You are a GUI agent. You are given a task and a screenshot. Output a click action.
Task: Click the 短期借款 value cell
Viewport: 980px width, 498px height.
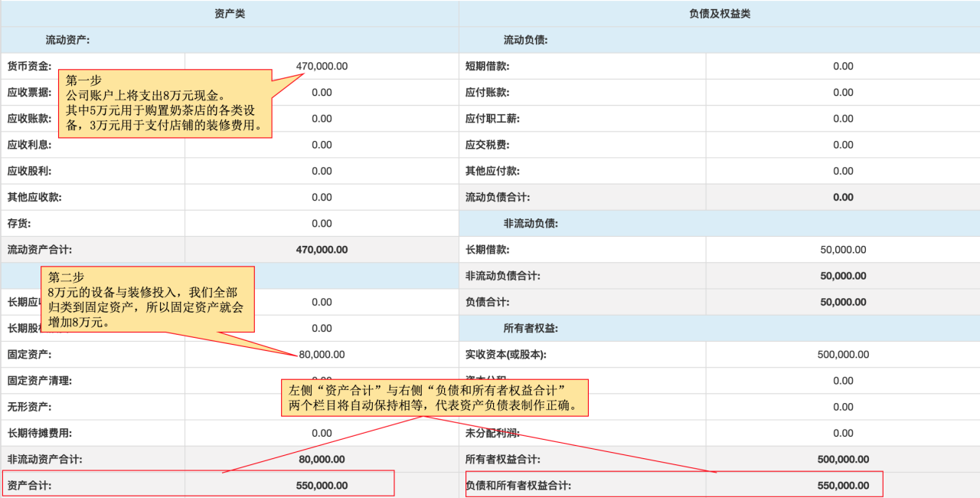(x=842, y=67)
